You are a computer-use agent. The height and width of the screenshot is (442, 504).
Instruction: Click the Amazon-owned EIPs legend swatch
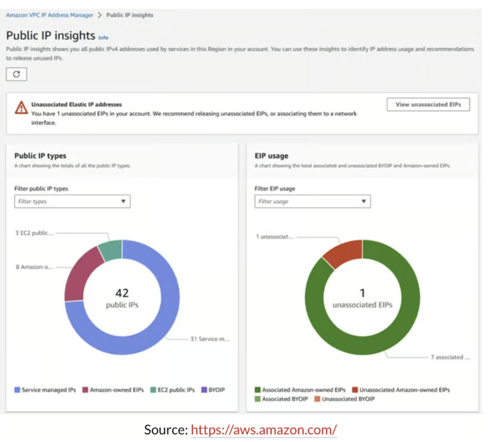click(85, 390)
